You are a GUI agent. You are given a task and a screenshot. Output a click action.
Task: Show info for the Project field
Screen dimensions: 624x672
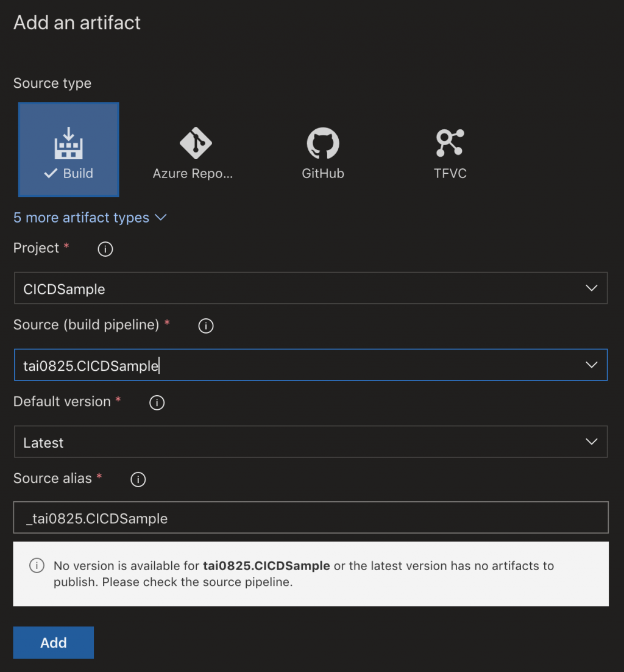click(x=105, y=249)
